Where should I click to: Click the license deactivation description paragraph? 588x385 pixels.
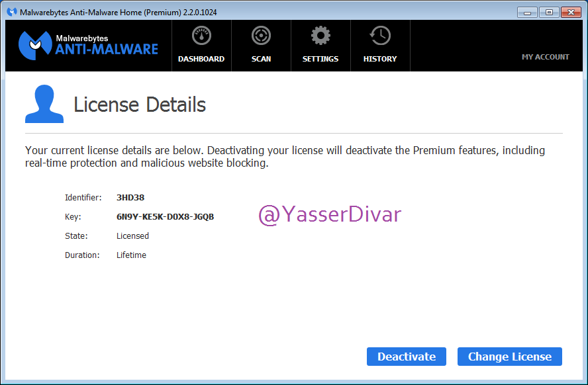285,157
